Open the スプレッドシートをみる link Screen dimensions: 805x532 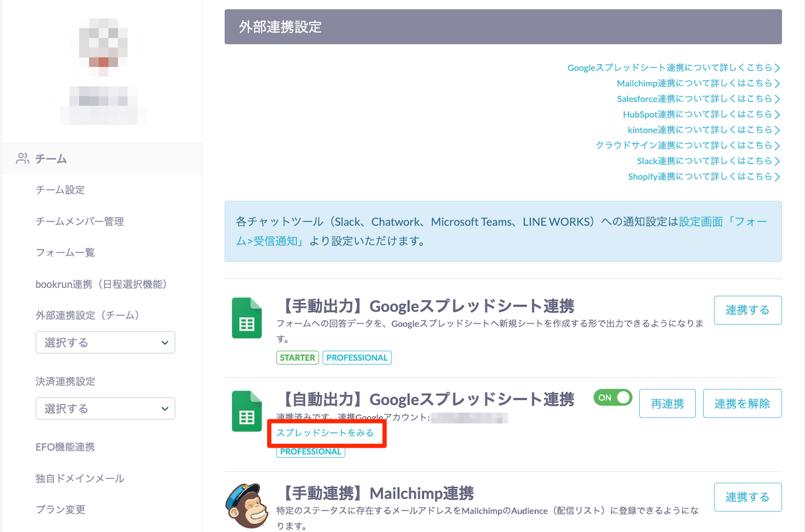325,433
